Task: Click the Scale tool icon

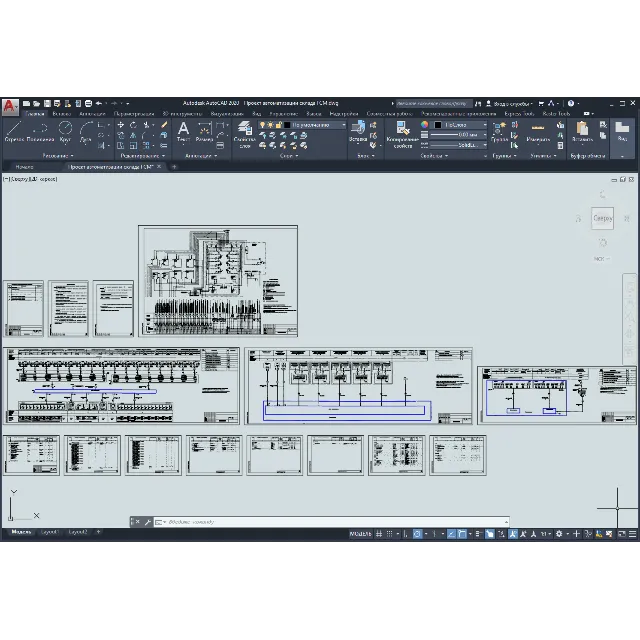Action: click(x=133, y=145)
